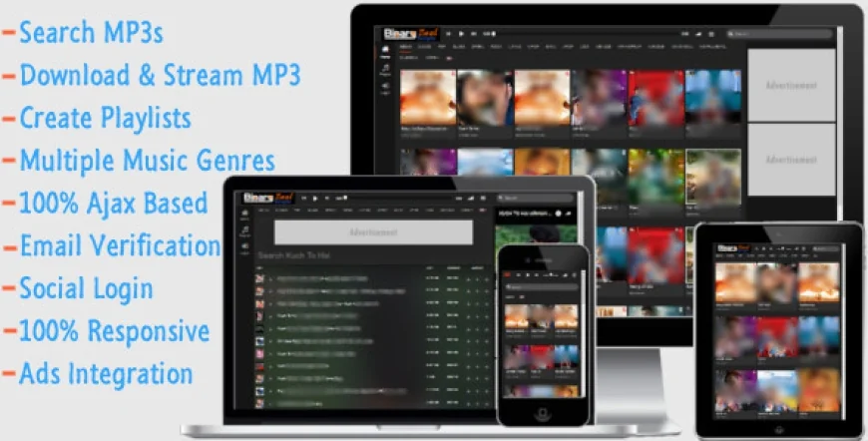
Task: Click the Advertisement banner on the laptop screen
Action: 374,232
